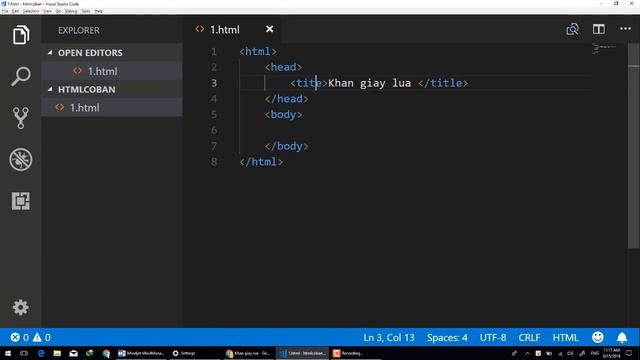Open the Search view in activity bar
640x360 pixels.
tap(21, 76)
